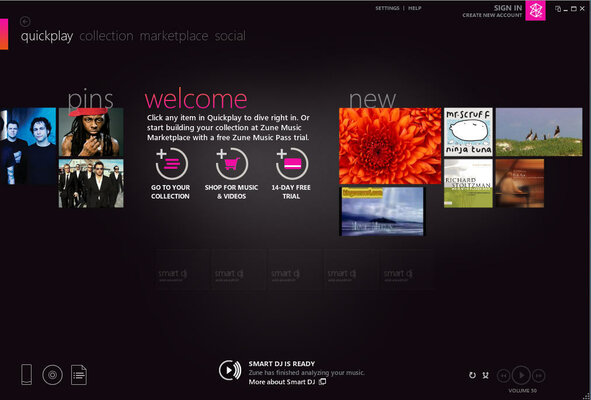Click the Go To Your Collection label
591x400 pixels.
point(170,192)
